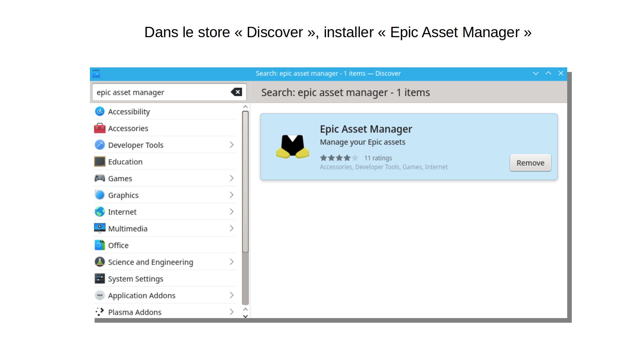This screenshot has height=362, width=644.
Task: Click inside the search text field
Action: (161, 92)
